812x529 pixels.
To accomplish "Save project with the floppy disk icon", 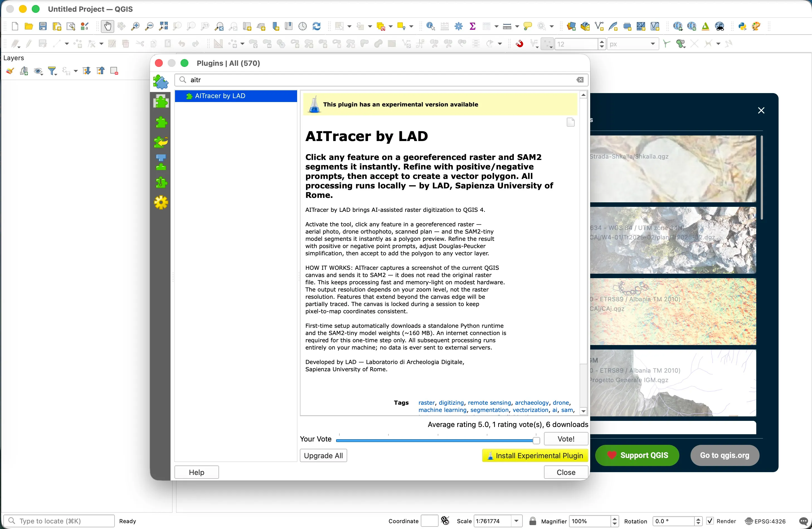I will [x=43, y=26].
